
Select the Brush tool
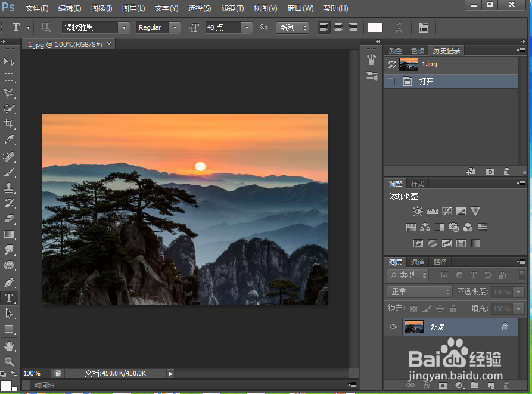pos(9,172)
